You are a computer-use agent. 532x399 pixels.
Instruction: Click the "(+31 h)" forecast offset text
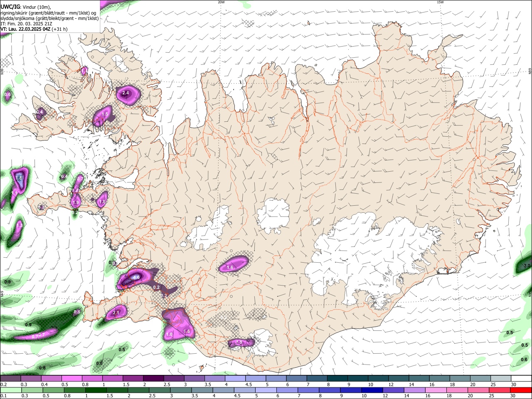pyautogui.click(x=60, y=29)
